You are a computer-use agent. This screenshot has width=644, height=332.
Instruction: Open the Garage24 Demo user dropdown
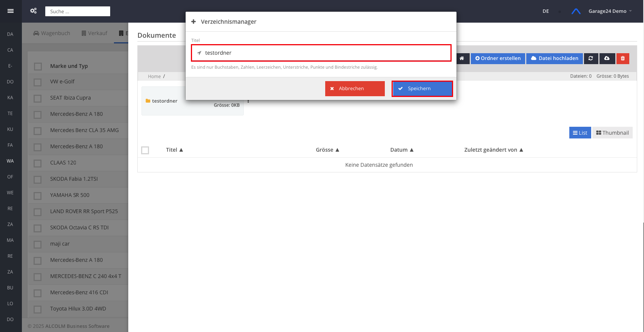click(x=610, y=11)
